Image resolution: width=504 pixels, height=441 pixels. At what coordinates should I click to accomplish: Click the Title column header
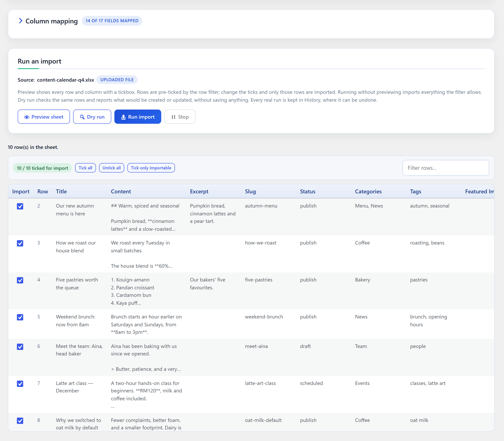point(61,191)
